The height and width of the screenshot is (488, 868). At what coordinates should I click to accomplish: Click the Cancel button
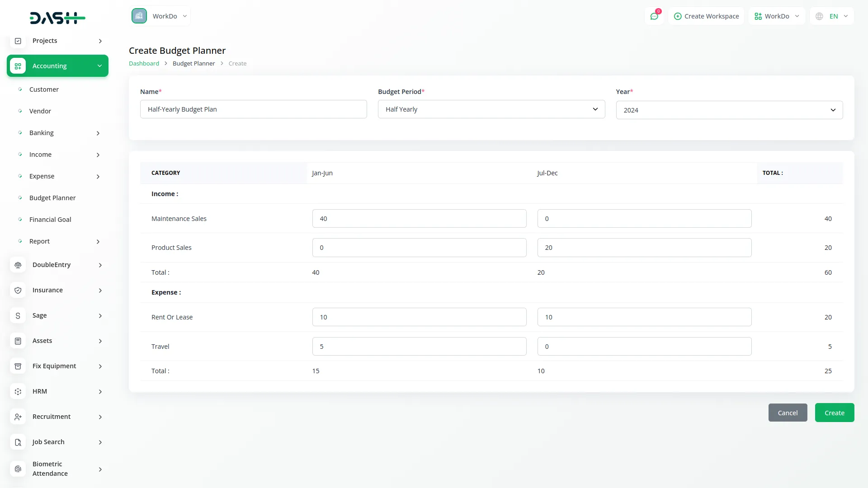pyautogui.click(x=788, y=413)
